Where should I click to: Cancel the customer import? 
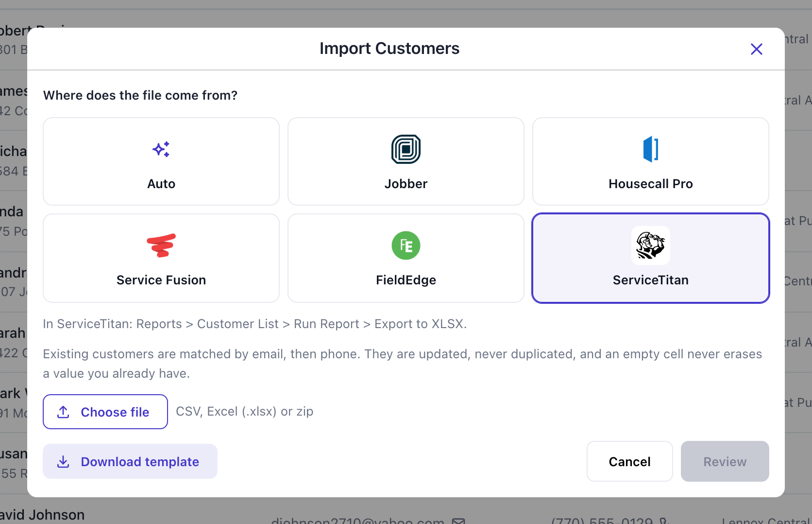pyautogui.click(x=630, y=461)
